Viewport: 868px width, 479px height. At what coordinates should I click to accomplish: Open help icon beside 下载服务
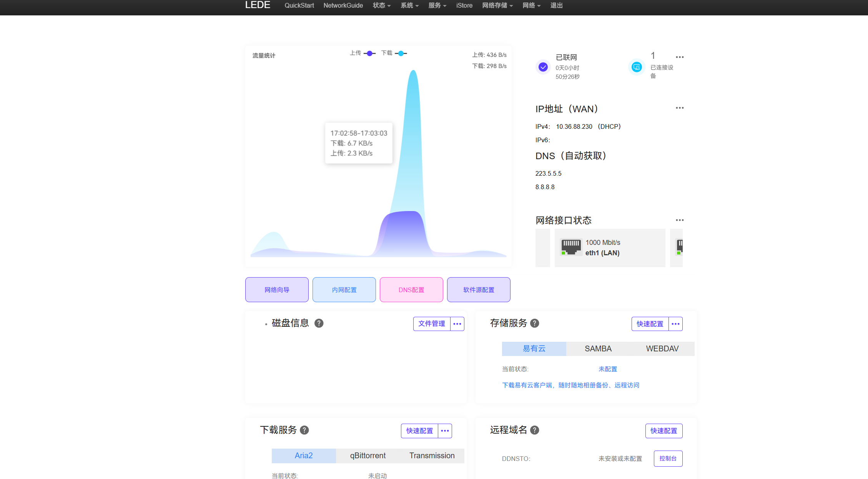[304, 430]
